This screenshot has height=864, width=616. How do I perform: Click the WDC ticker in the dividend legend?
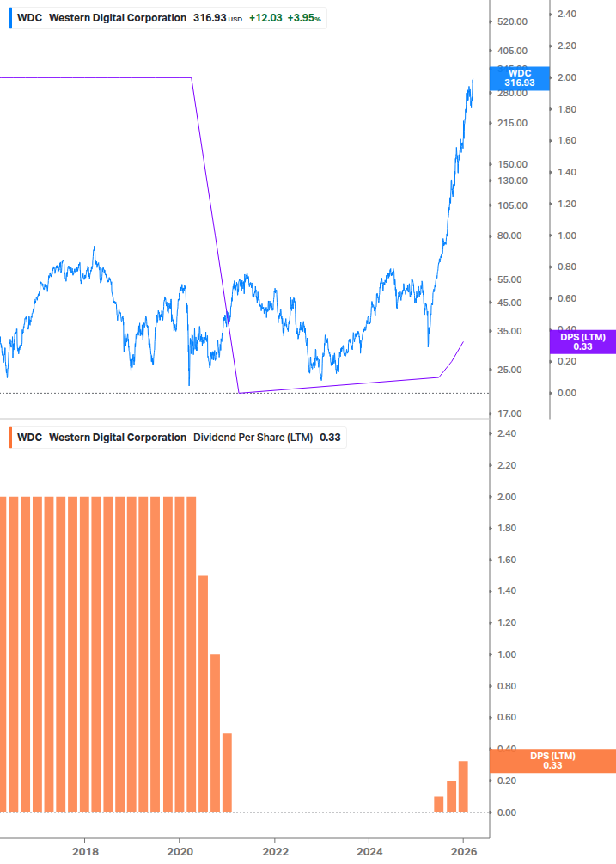pyautogui.click(x=30, y=438)
